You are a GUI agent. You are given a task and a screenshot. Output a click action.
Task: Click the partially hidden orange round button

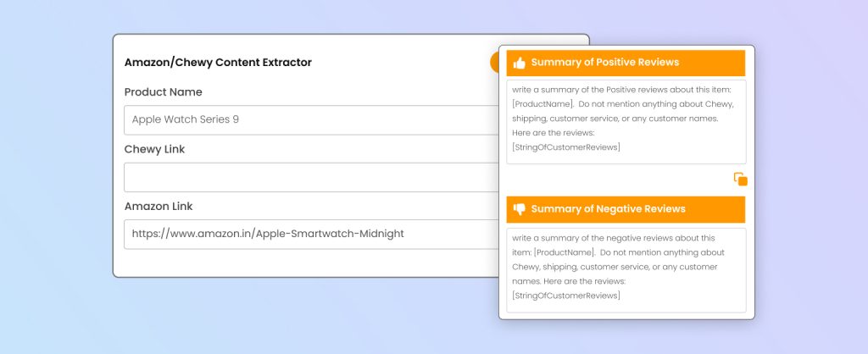pos(494,63)
